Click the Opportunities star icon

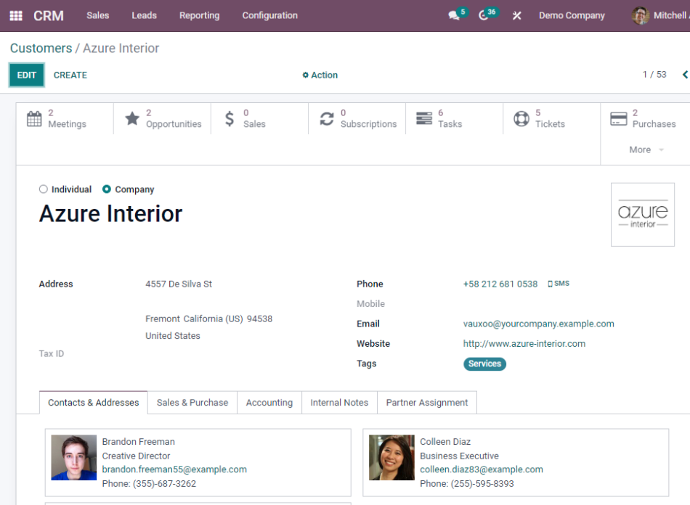point(132,118)
